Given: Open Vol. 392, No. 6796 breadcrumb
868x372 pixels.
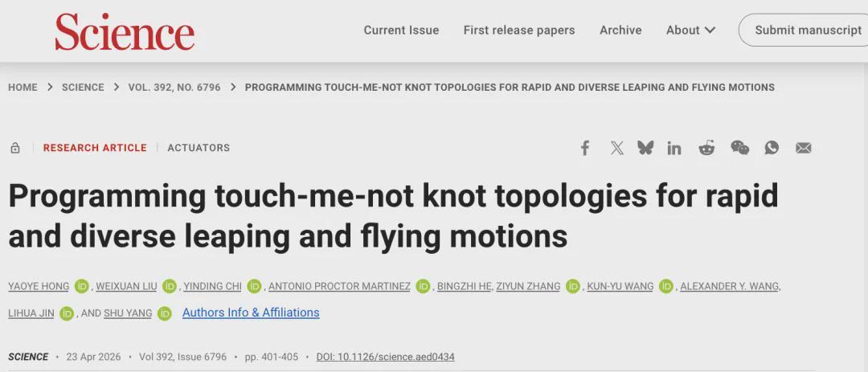Looking at the screenshot, I should pos(174,88).
